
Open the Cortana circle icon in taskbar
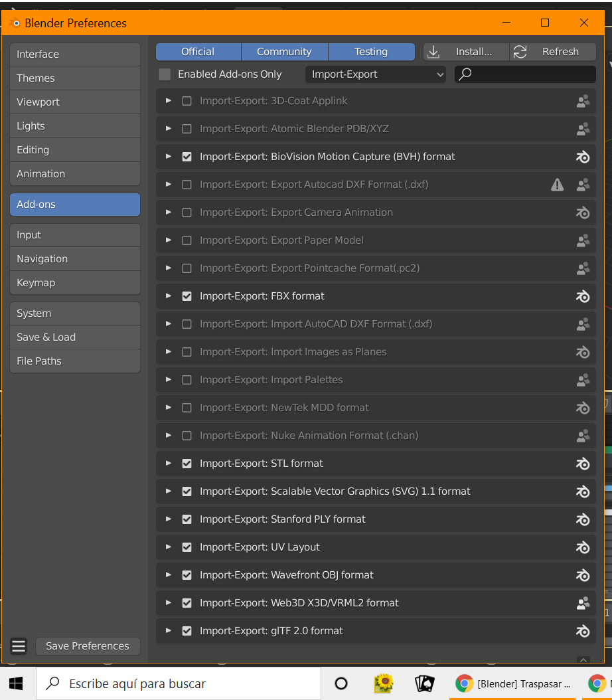[341, 683]
